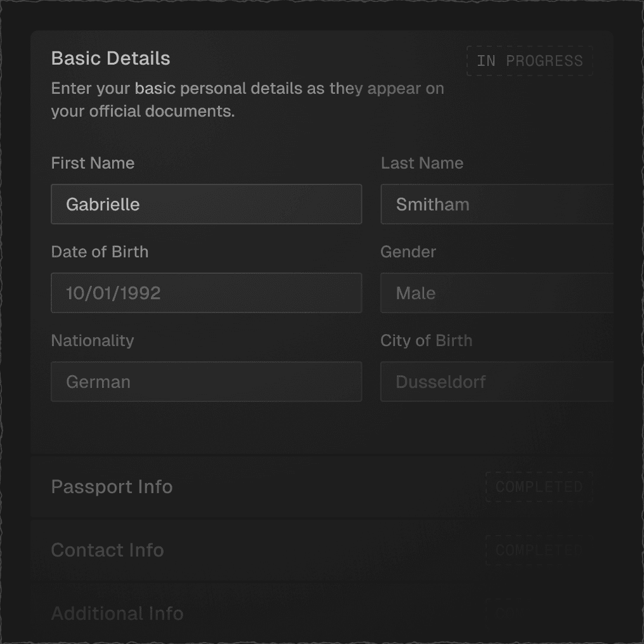Click the Additional Info section title
This screenshot has width=644, height=644.
point(117,614)
